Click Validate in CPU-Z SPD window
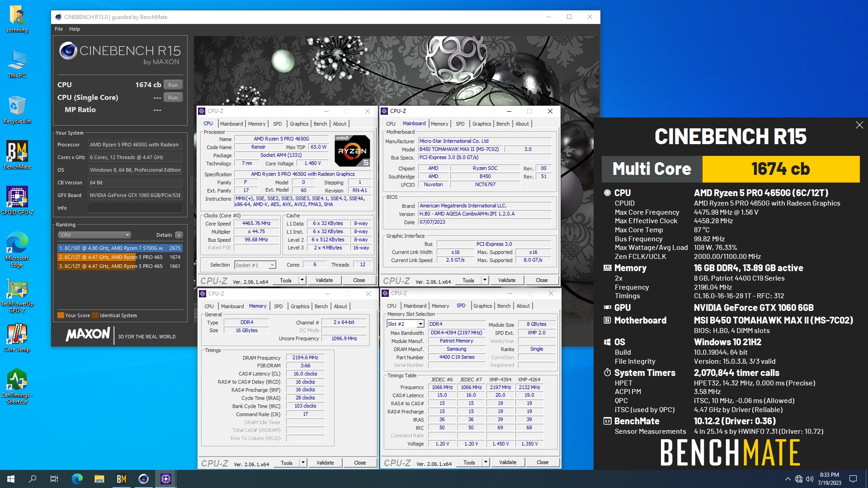This screenshot has height=488, width=868. 508,462
